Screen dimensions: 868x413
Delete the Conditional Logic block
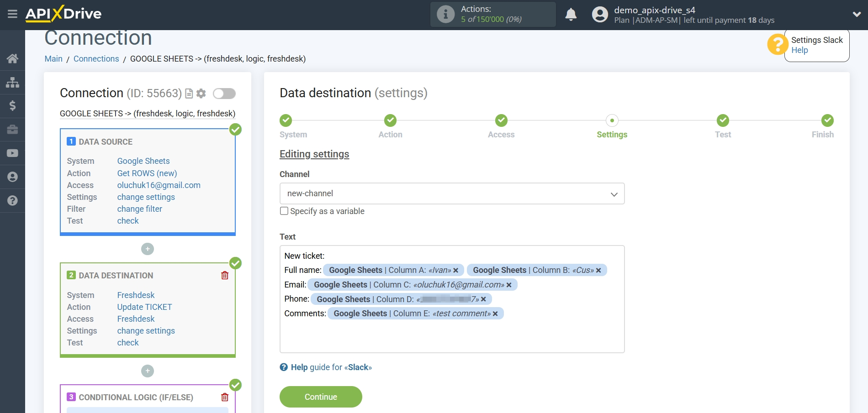tap(225, 397)
